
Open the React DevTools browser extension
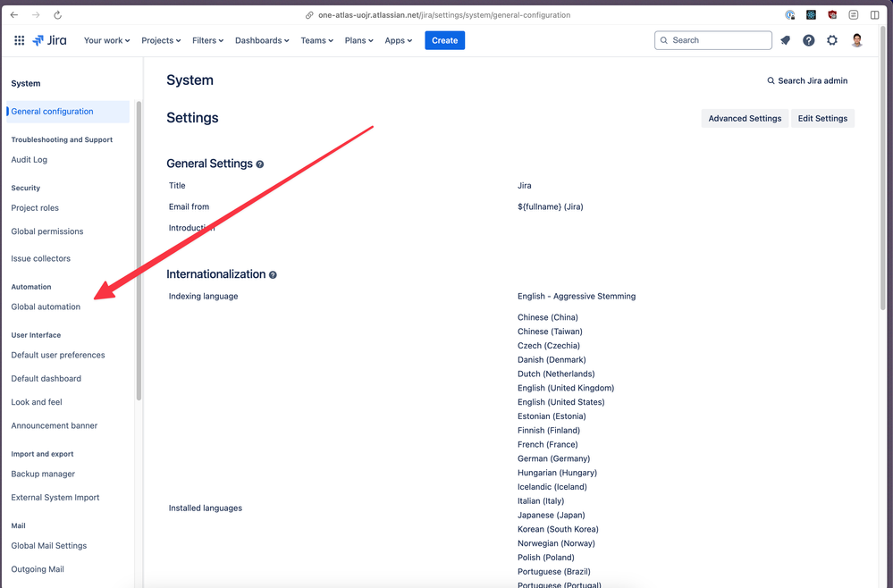[x=811, y=14]
